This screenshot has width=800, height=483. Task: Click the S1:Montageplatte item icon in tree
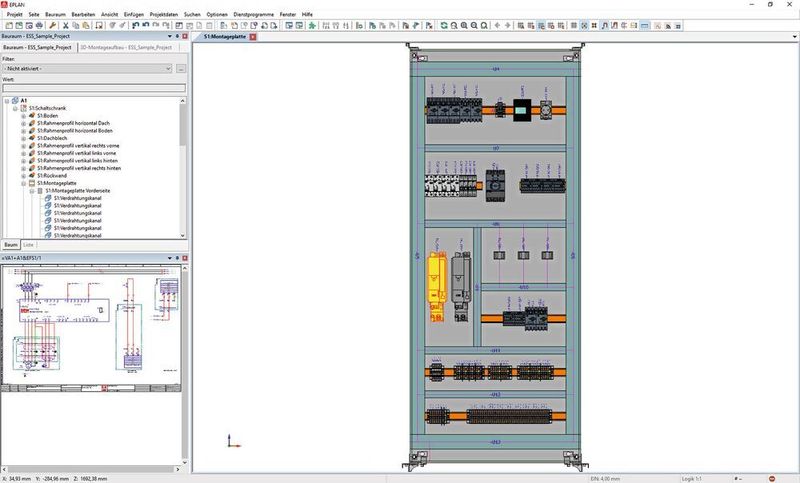tap(32, 183)
